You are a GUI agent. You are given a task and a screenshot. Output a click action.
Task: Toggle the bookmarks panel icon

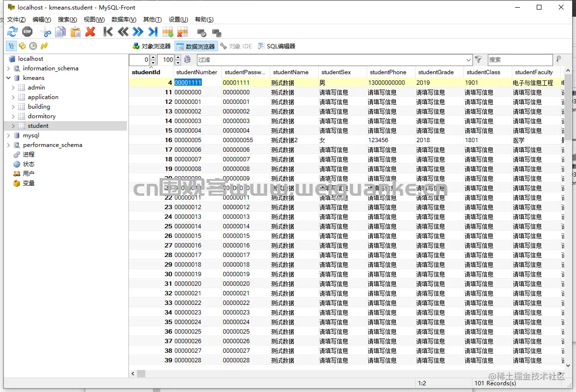click(22, 46)
